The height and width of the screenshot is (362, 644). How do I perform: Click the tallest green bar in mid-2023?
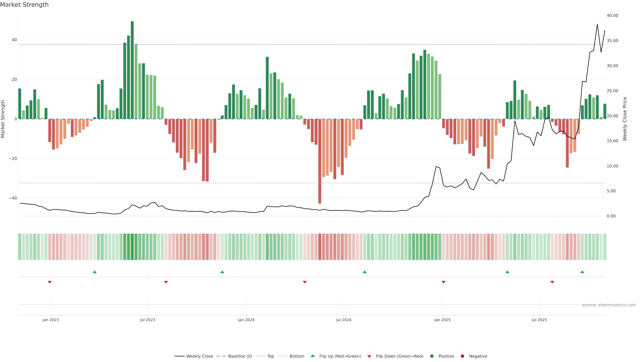click(132, 70)
